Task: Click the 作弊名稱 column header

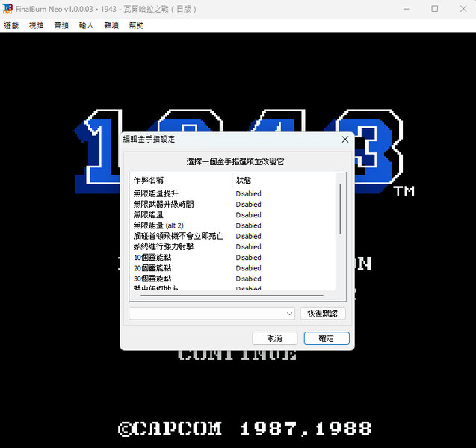Action: 182,181
